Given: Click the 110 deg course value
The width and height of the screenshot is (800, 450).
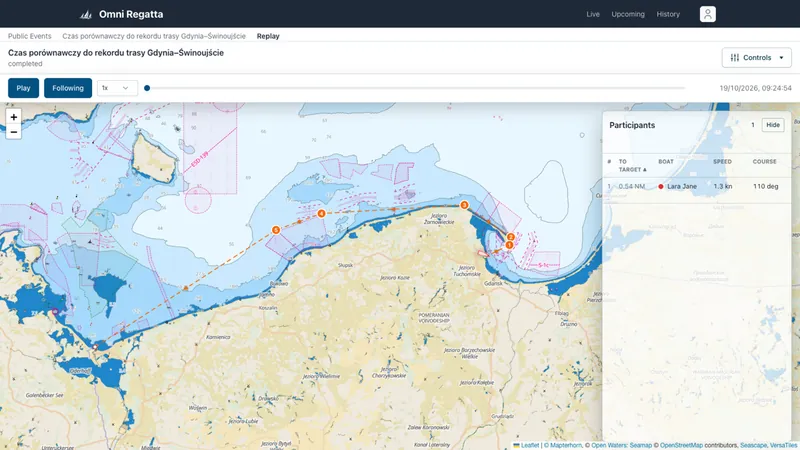Looking at the screenshot, I should [x=765, y=186].
